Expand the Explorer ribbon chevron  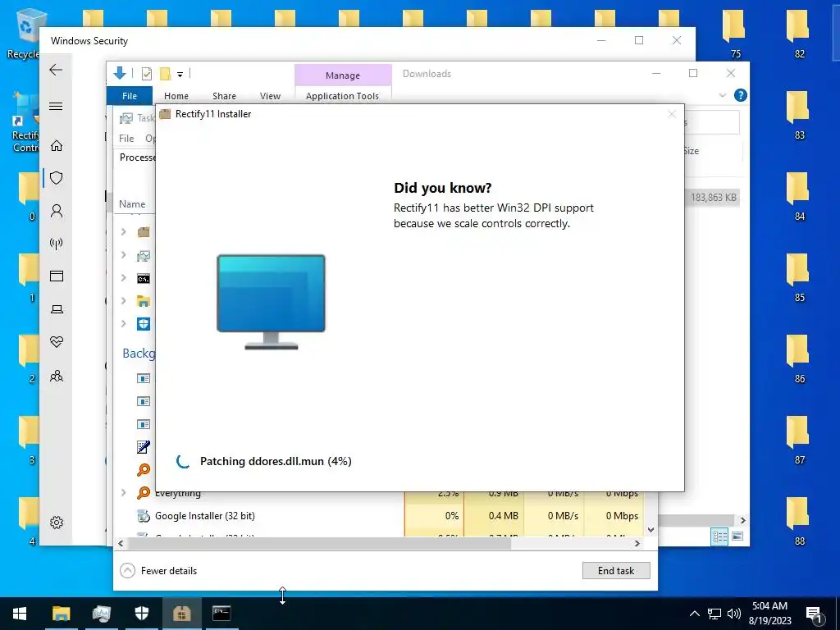[722, 95]
